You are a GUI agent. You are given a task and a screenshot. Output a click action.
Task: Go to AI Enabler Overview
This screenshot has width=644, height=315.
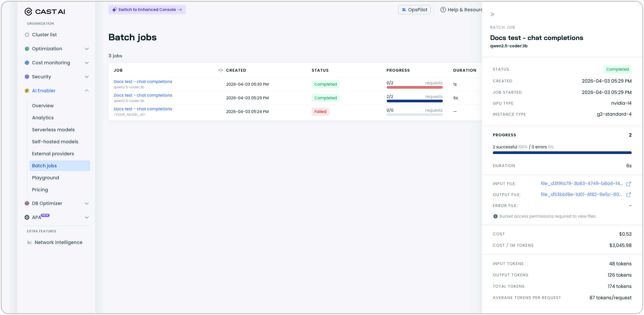pos(43,106)
